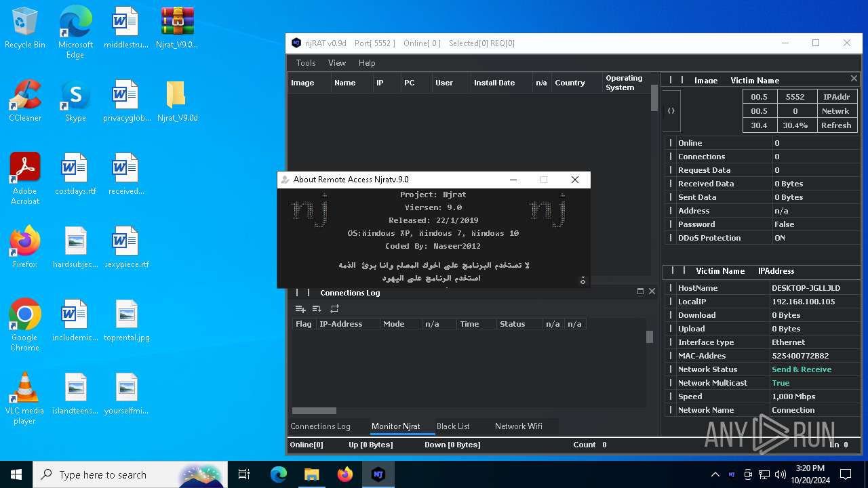Select the DDoS Protection row
868x488 pixels.
pyautogui.click(x=762, y=238)
